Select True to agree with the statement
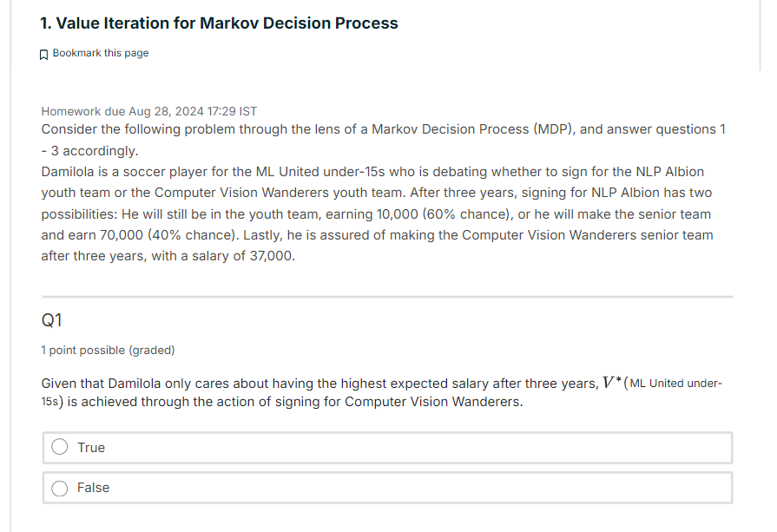The height and width of the screenshot is (532, 777). pos(59,446)
